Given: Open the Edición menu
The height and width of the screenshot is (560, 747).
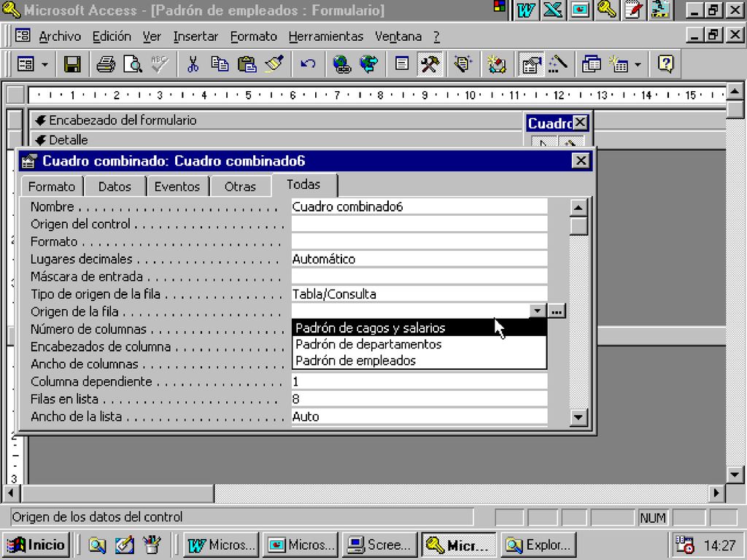Looking at the screenshot, I should 112,36.
